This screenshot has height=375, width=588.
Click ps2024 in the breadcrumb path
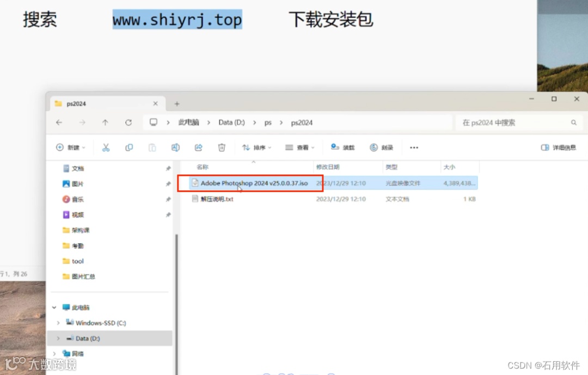pos(302,122)
